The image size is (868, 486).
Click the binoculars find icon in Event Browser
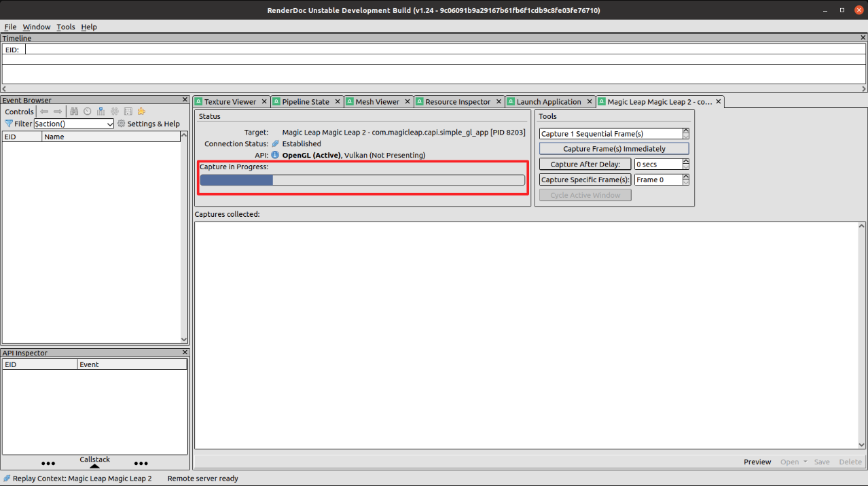click(x=74, y=111)
